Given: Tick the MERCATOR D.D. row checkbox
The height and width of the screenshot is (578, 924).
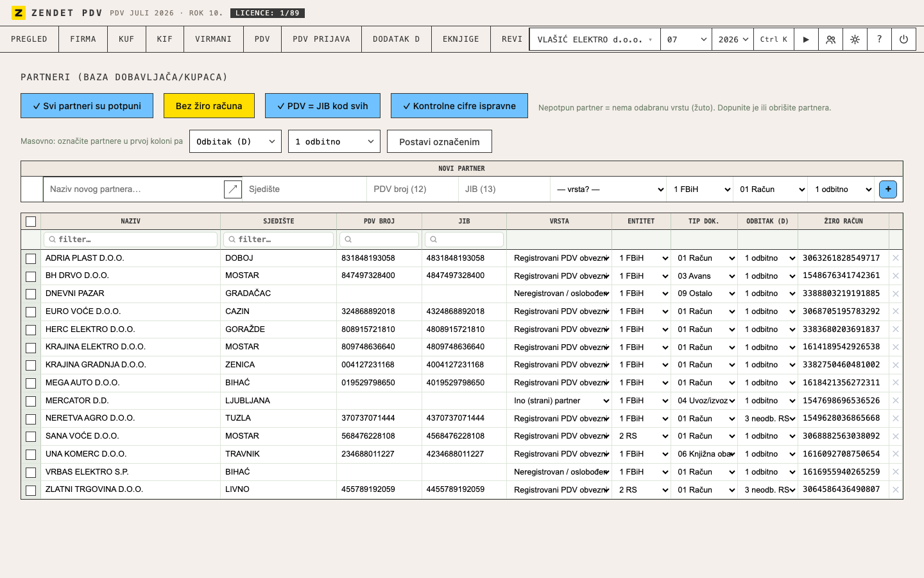Looking at the screenshot, I should (x=31, y=401).
